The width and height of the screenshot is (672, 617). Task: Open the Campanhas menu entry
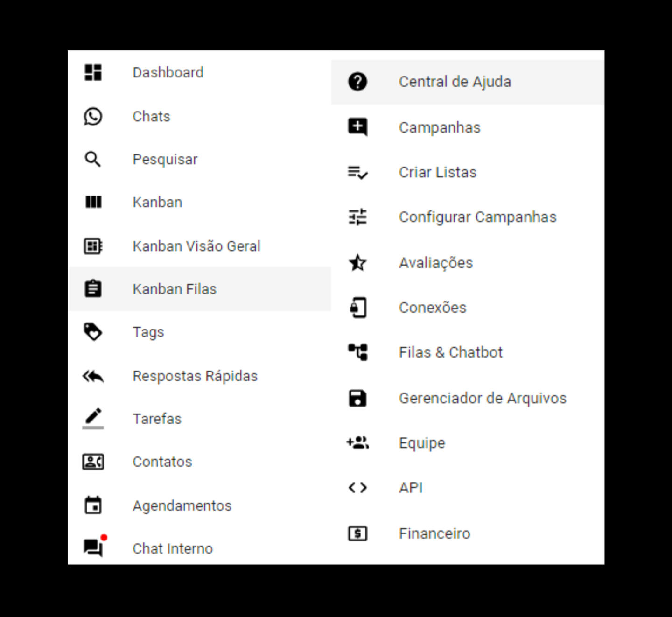coord(439,127)
